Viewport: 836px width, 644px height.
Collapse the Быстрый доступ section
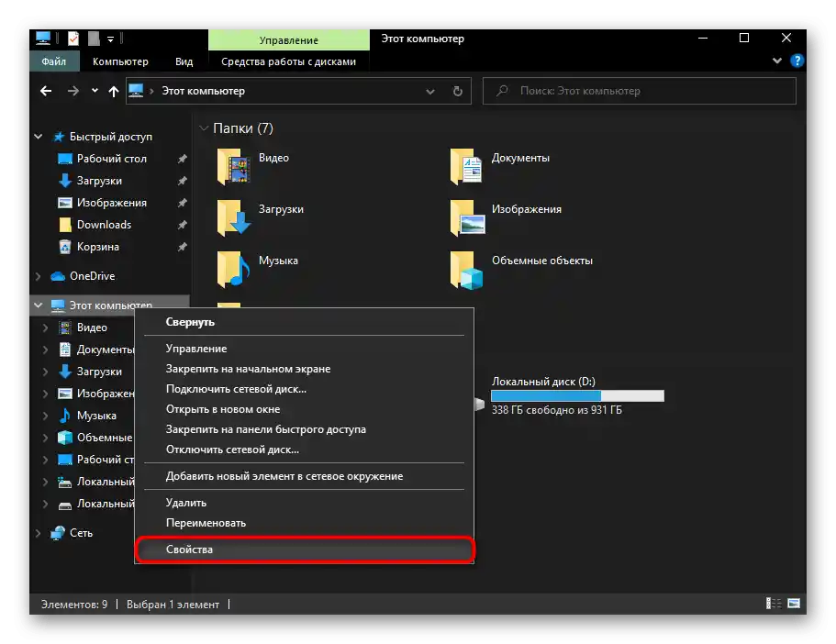[x=39, y=137]
